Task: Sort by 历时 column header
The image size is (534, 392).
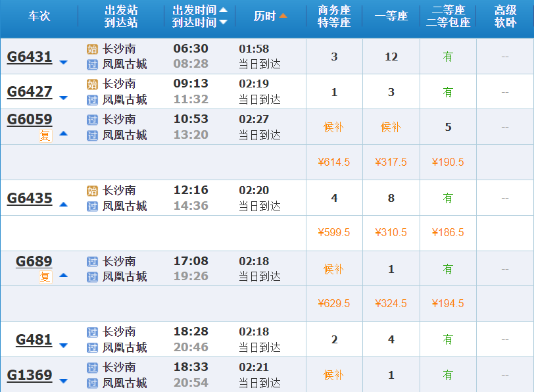Action: coord(270,16)
